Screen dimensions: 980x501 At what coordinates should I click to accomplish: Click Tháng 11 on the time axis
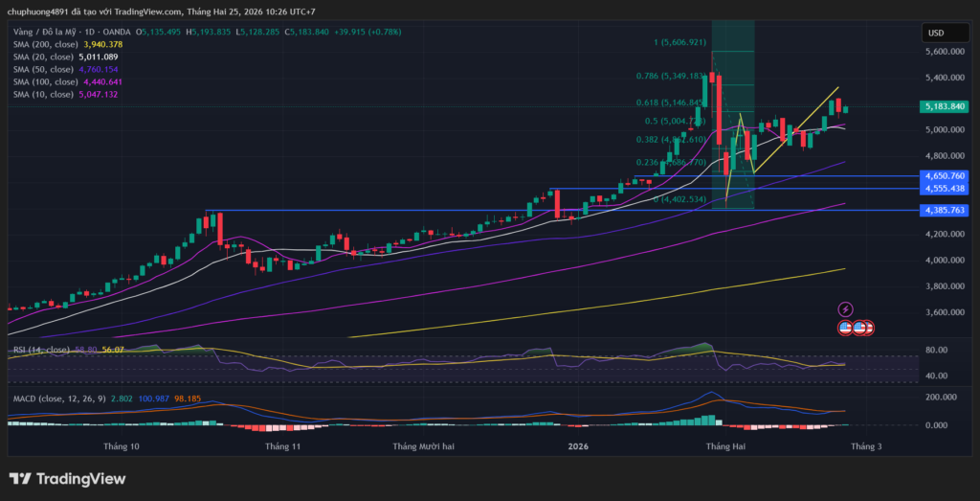[283, 446]
